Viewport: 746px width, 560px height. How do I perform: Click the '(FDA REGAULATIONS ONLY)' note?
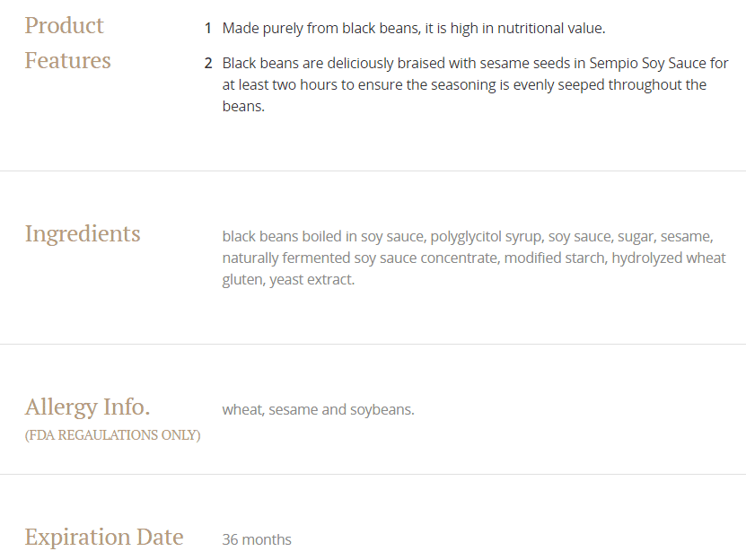(x=112, y=435)
